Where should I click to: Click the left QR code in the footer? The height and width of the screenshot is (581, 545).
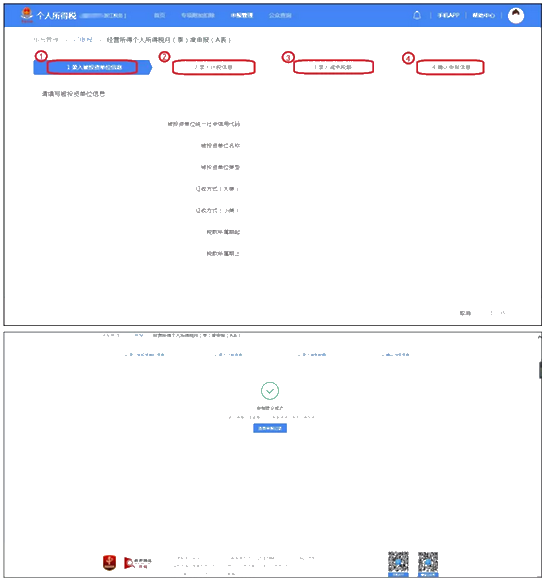[398, 563]
